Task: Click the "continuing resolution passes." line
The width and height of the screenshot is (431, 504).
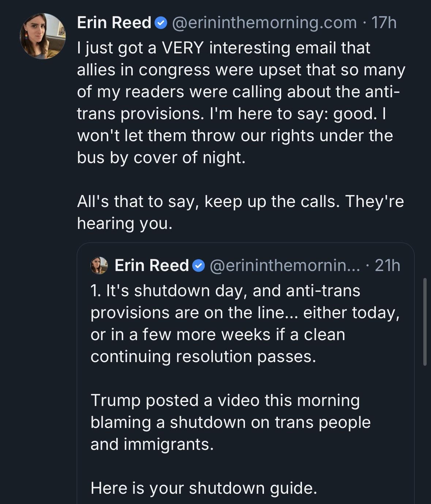Action: coord(203,356)
